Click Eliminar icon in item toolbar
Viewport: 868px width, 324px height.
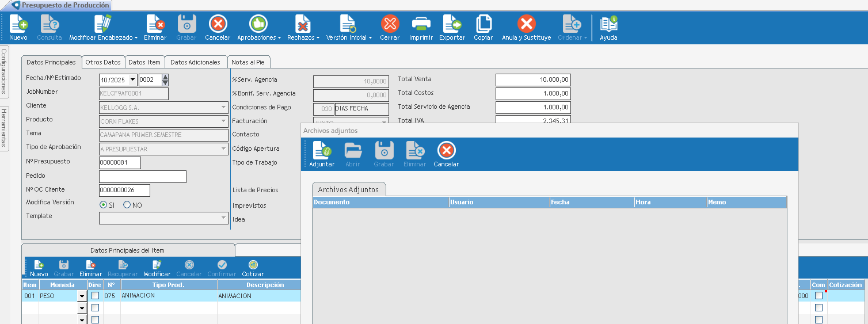tap(90, 268)
